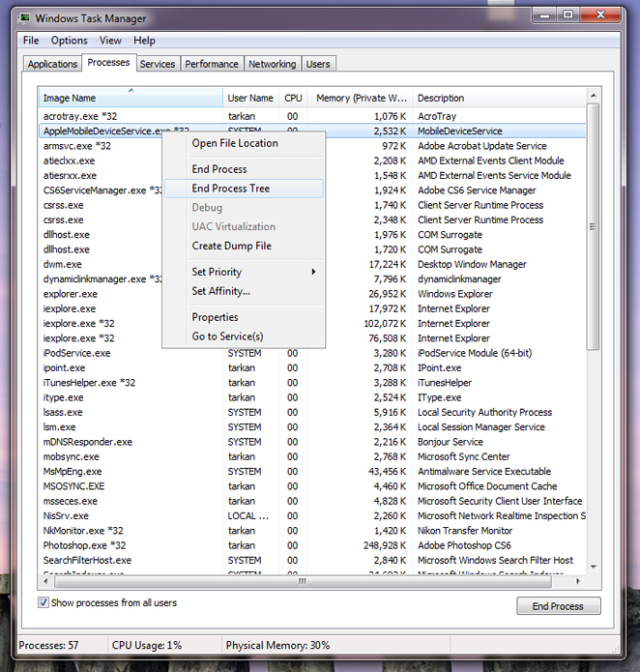This screenshot has width=640, height=672.
Task: Click the Description column header
Action: point(499,98)
